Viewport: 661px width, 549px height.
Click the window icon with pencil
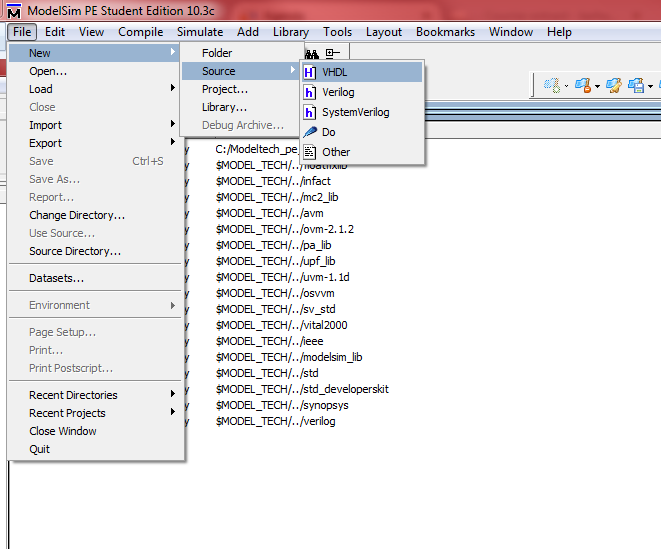click(613, 85)
